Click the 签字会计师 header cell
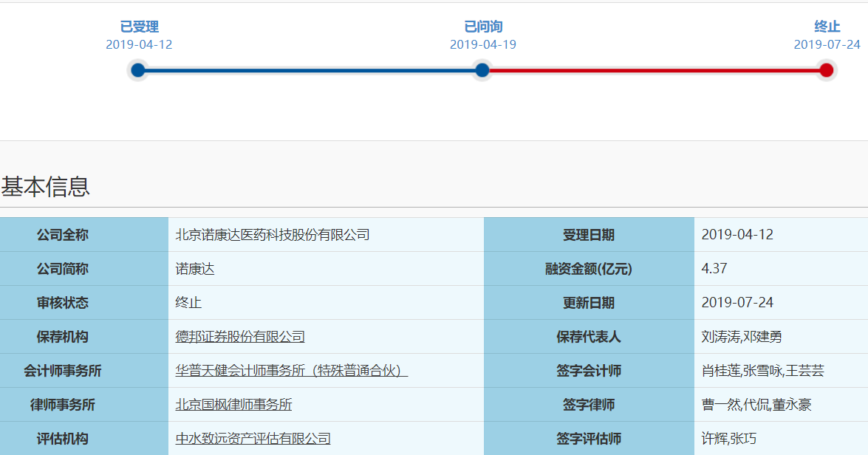 (589, 370)
